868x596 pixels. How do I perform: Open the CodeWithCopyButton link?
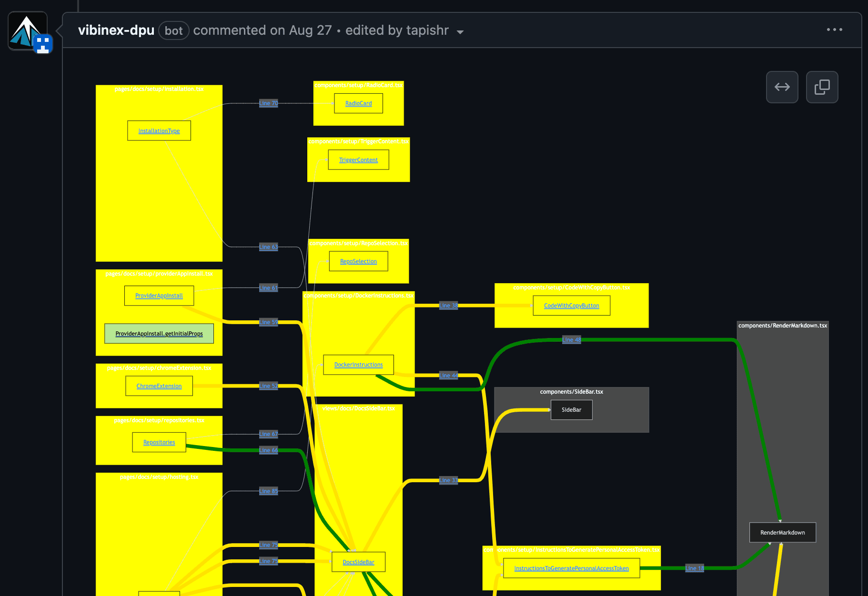(x=571, y=305)
